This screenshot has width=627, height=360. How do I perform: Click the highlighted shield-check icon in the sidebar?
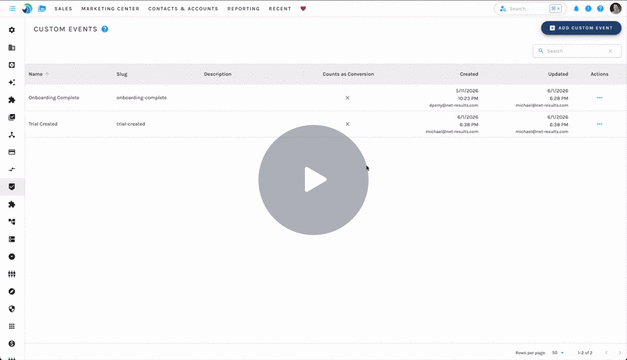(12, 187)
